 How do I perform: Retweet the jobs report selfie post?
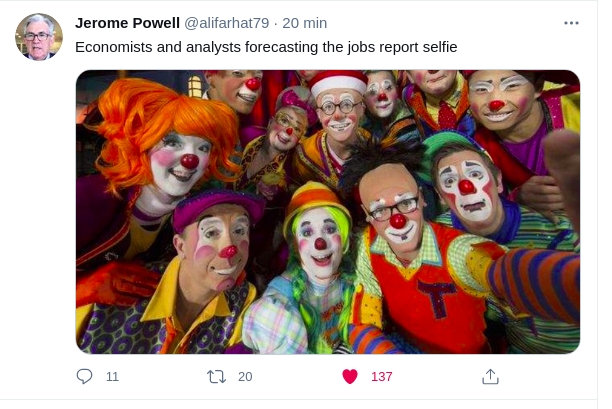(x=215, y=377)
